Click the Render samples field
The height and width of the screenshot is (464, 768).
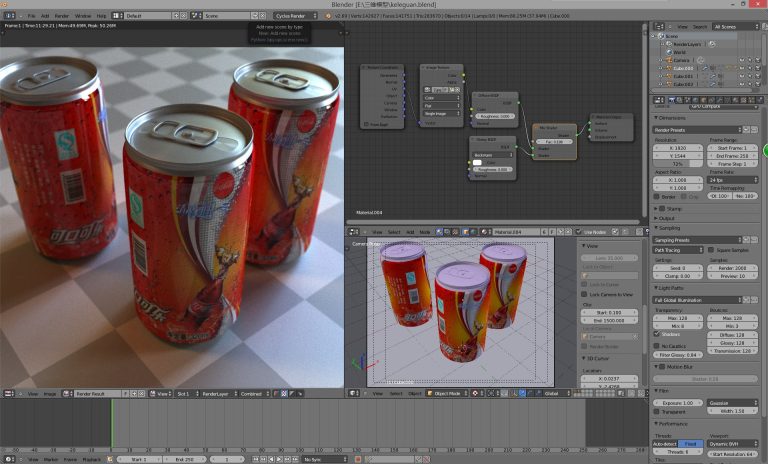click(733, 268)
